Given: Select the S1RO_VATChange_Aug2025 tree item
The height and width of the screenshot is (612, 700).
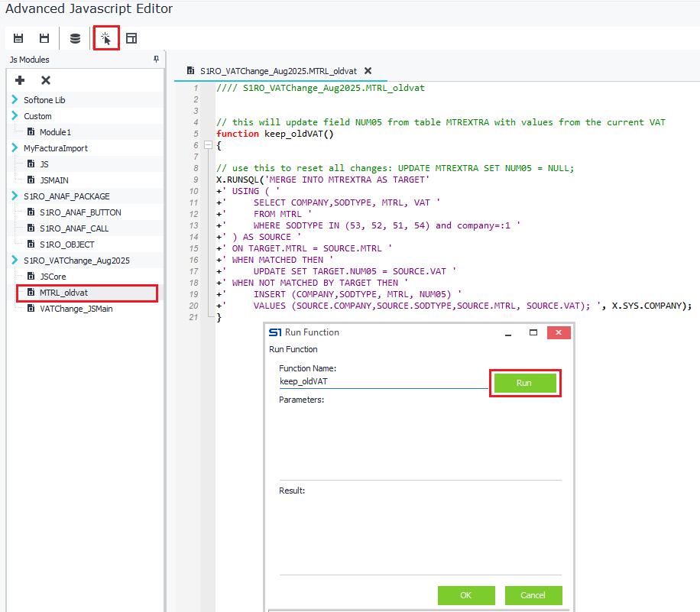Looking at the screenshot, I should click(76, 261).
